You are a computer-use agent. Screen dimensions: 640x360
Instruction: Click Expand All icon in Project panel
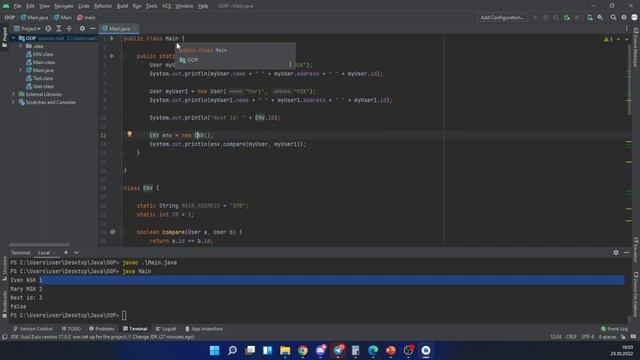[59, 29]
